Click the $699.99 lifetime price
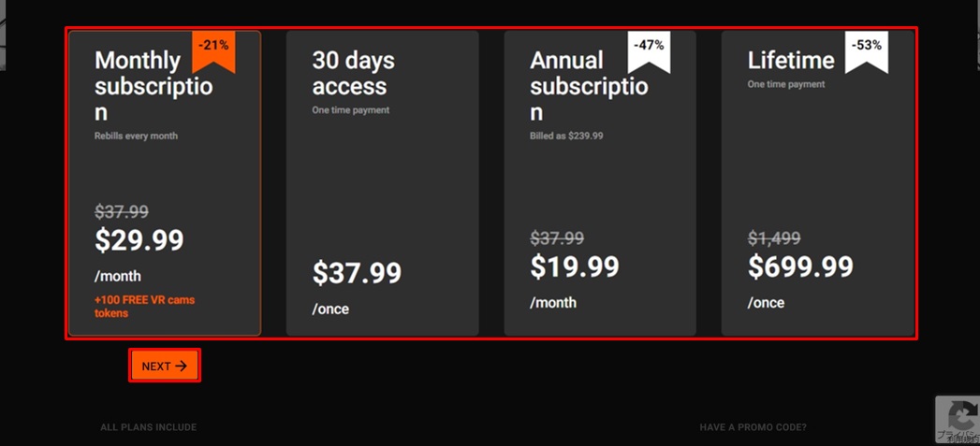This screenshot has height=446, width=980. (x=800, y=267)
